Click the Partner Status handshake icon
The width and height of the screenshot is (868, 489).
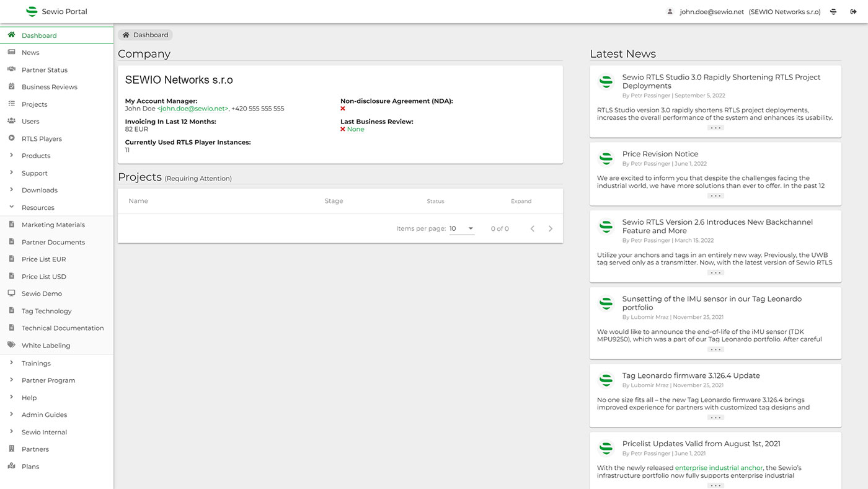click(x=11, y=70)
